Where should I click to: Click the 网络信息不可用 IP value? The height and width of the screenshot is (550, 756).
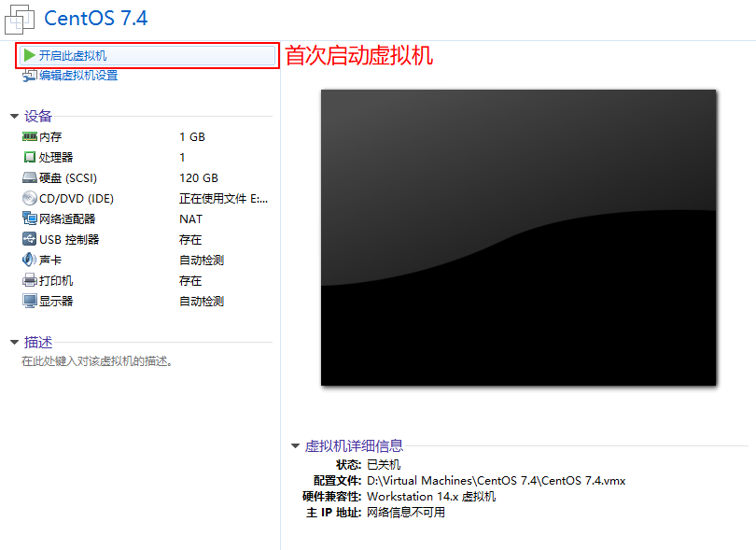pos(406,513)
